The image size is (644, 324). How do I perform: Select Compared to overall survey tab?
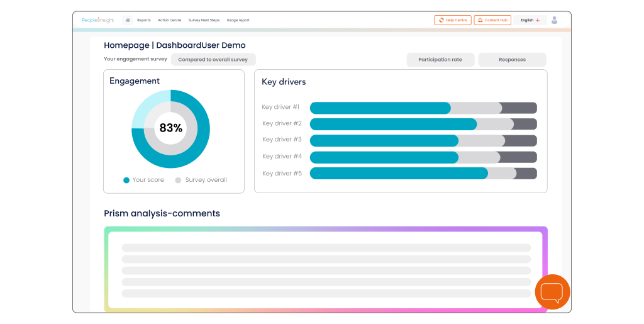pyautogui.click(x=213, y=60)
